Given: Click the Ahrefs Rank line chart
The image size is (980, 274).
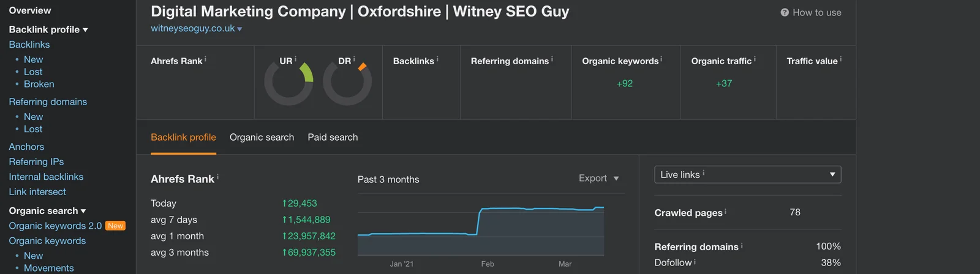Looking at the screenshot, I should [x=481, y=231].
